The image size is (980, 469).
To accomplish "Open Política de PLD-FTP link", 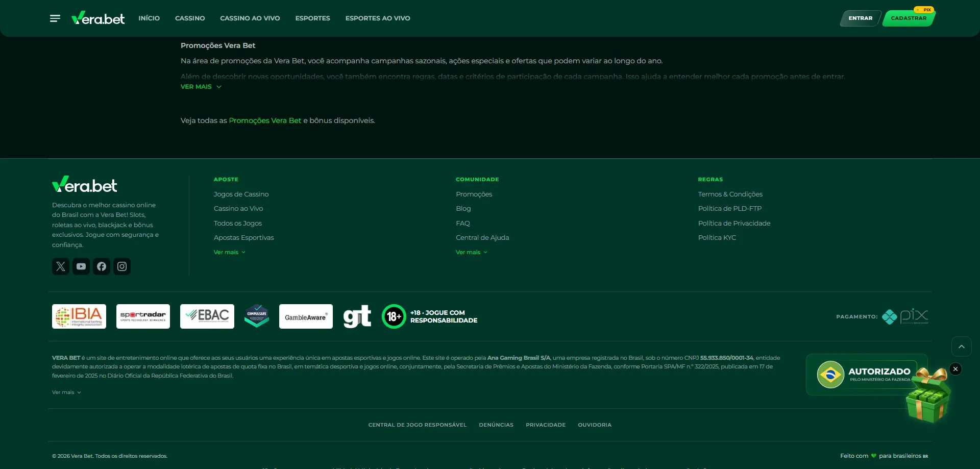I will [x=730, y=209].
